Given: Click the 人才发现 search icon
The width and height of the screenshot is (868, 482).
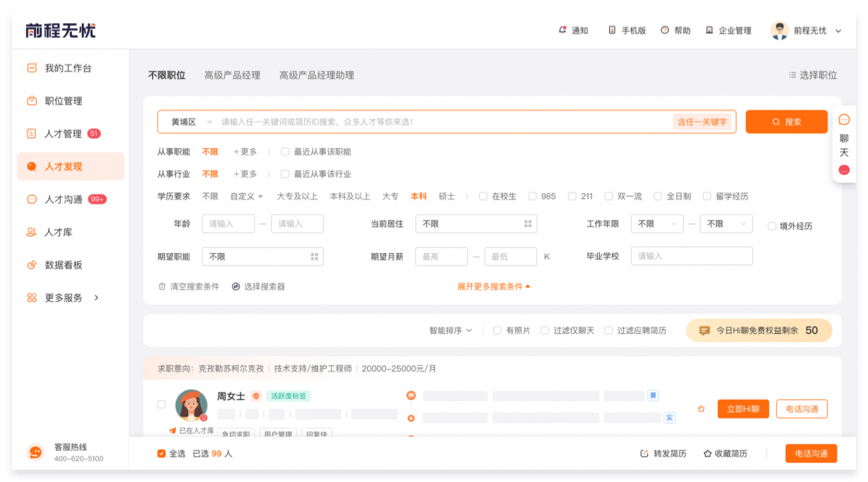Looking at the screenshot, I should pos(32,167).
